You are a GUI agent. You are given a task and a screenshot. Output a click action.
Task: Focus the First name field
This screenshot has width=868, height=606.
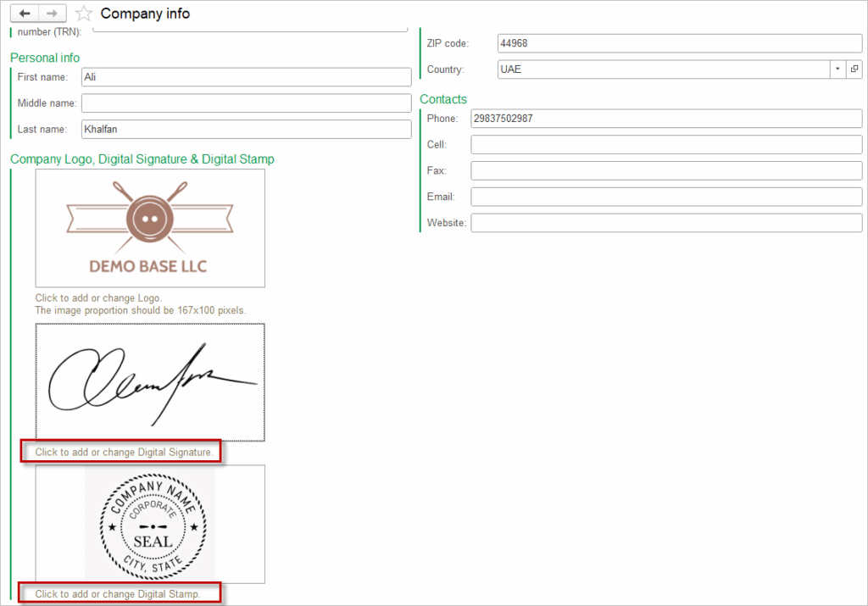click(x=246, y=77)
